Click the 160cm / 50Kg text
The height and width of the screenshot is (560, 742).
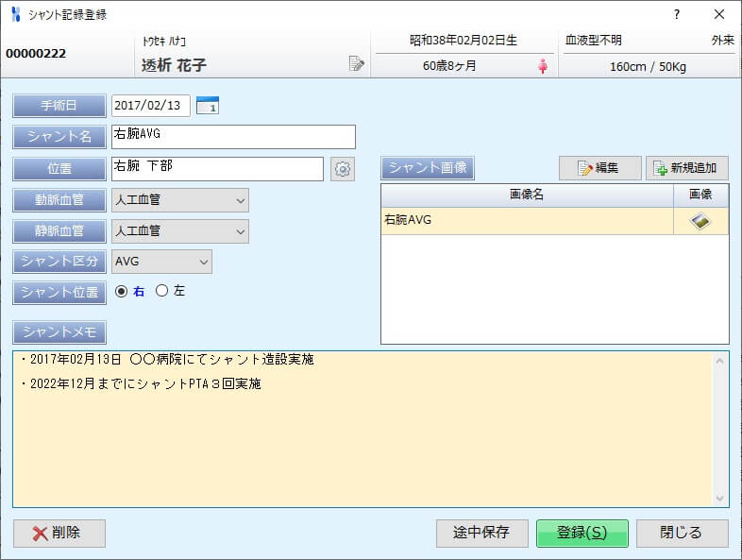648,67
